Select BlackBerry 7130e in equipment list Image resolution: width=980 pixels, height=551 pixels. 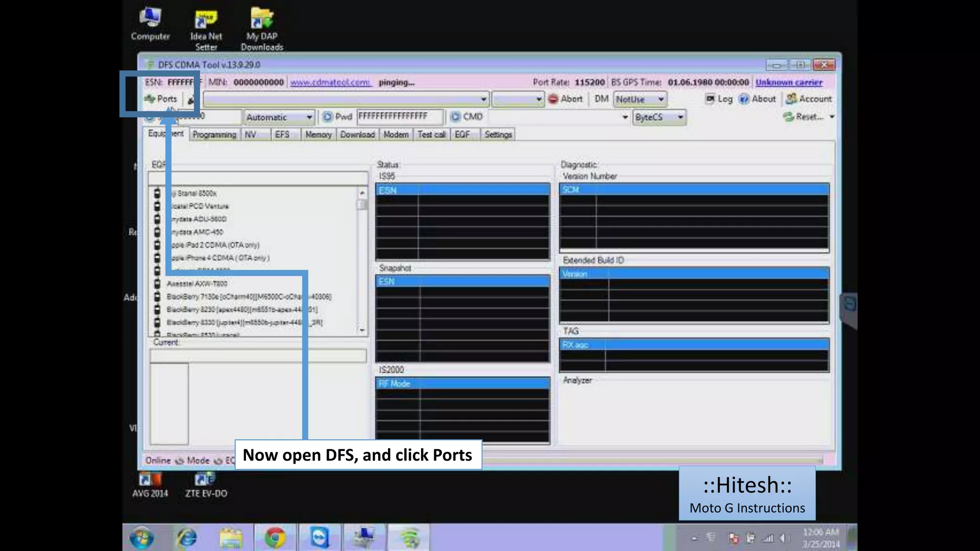[249, 297]
